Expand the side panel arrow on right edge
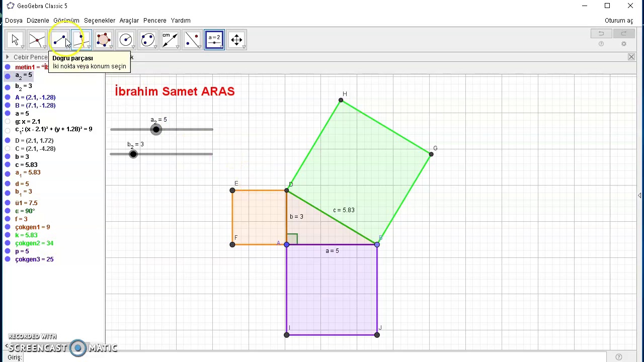 (640, 195)
